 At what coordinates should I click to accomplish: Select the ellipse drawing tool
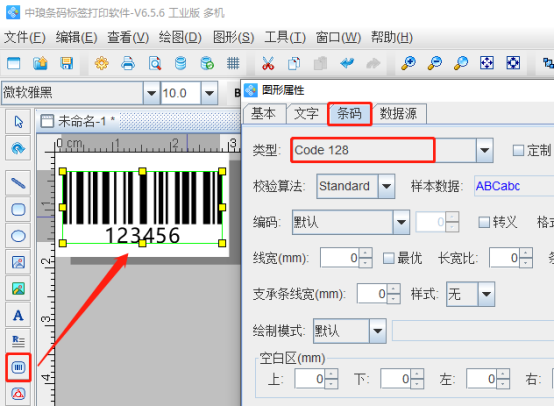pyautogui.click(x=18, y=236)
